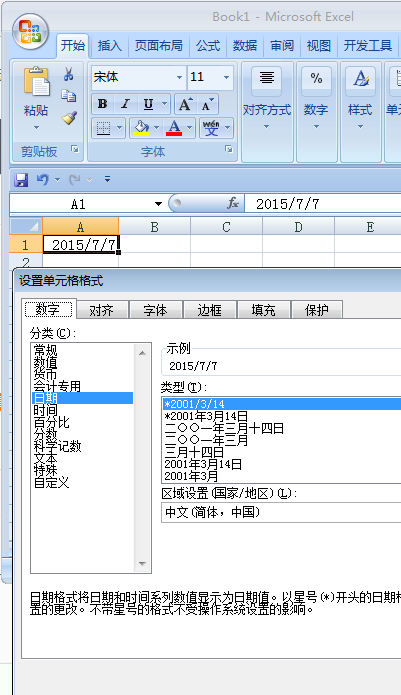This screenshot has height=695, width=401.
Task: Click the Format Painter brush icon
Action: [x=69, y=117]
